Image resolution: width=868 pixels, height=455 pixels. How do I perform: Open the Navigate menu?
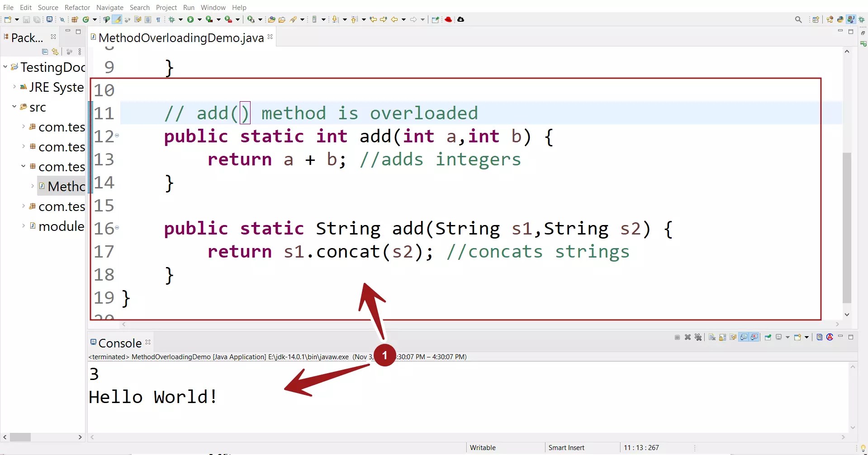click(x=110, y=7)
